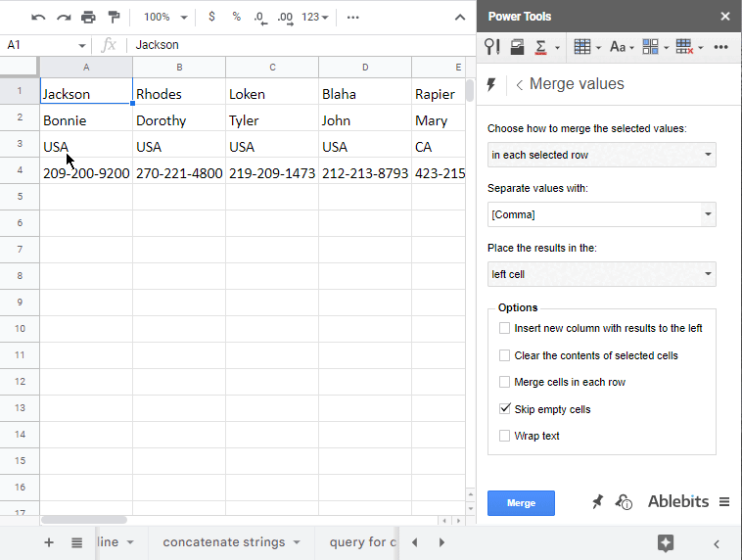Uncheck Skip empty cells
Viewport: 742px width, 560px height.
point(504,408)
